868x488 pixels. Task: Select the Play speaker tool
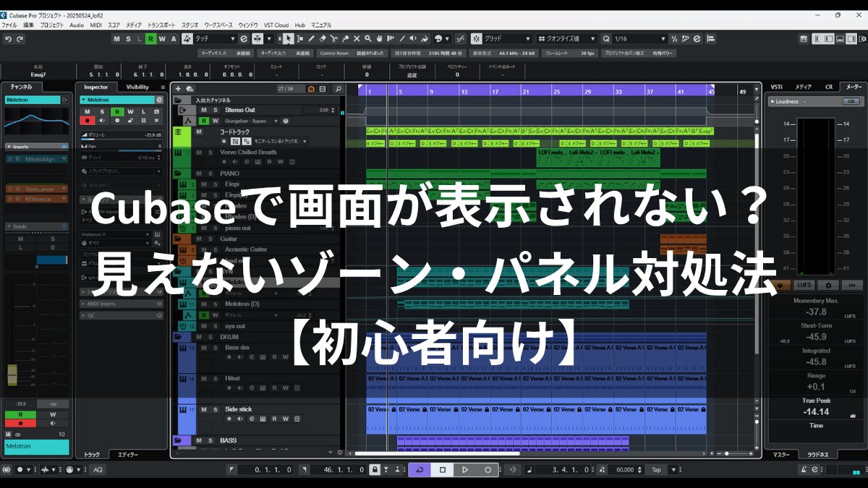click(x=414, y=38)
